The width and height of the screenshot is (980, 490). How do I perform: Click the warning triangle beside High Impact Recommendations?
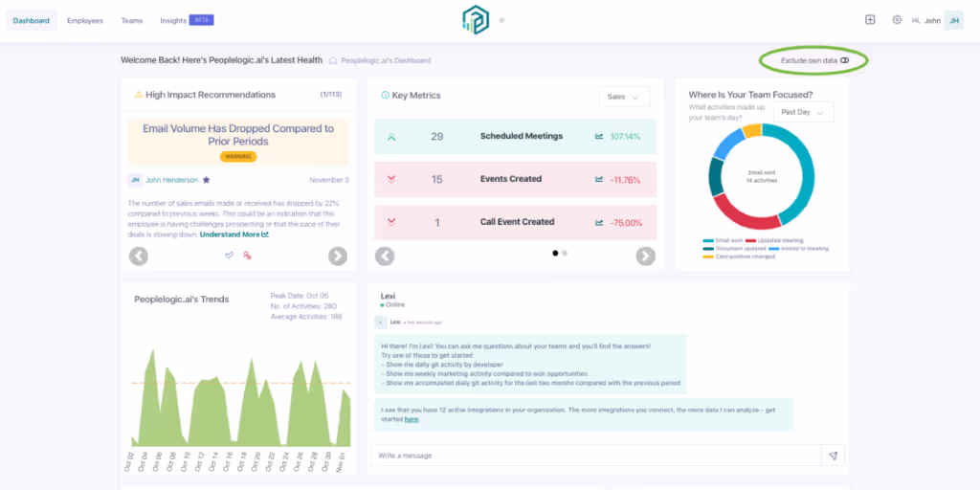[x=139, y=95]
